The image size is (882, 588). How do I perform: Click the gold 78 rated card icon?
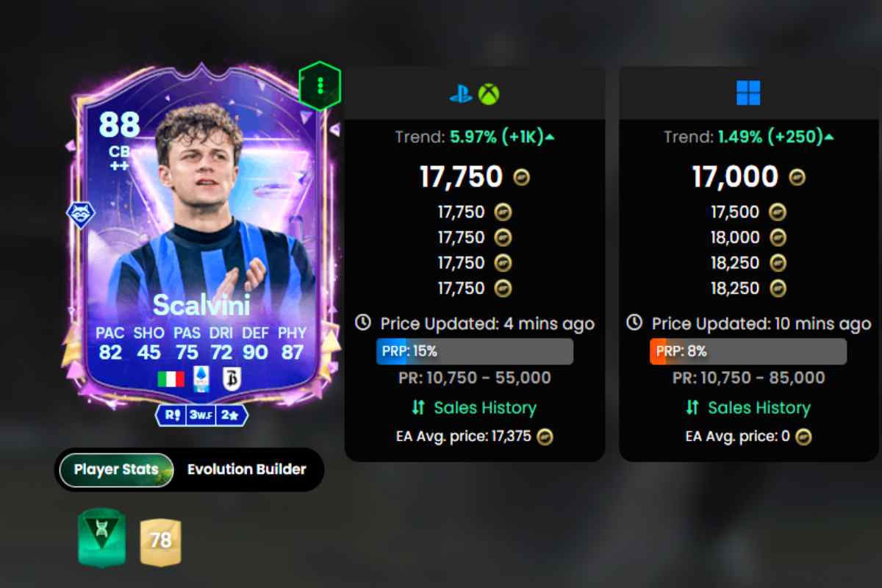[160, 542]
